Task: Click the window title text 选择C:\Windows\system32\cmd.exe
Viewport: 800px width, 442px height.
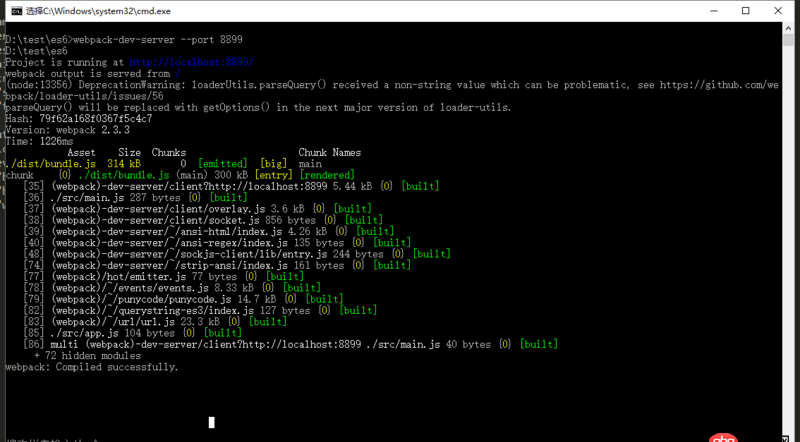Action: coord(98,11)
